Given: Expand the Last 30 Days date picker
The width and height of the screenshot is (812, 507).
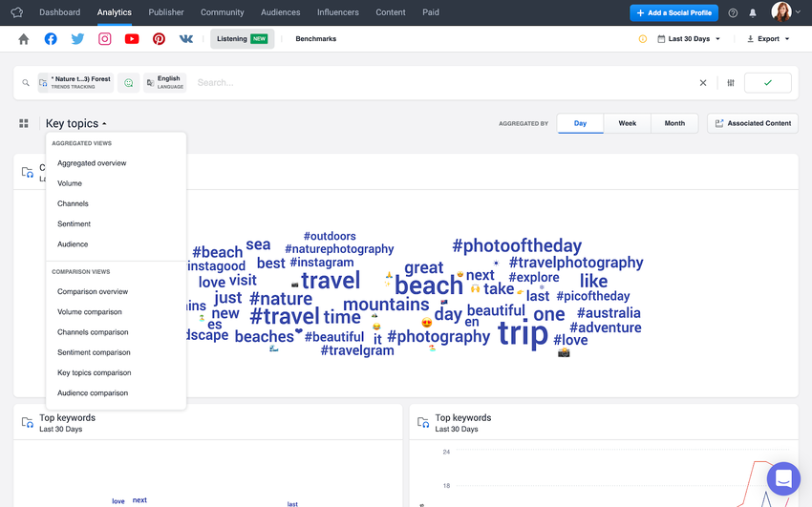Looking at the screenshot, I should (x=689, y=39).
